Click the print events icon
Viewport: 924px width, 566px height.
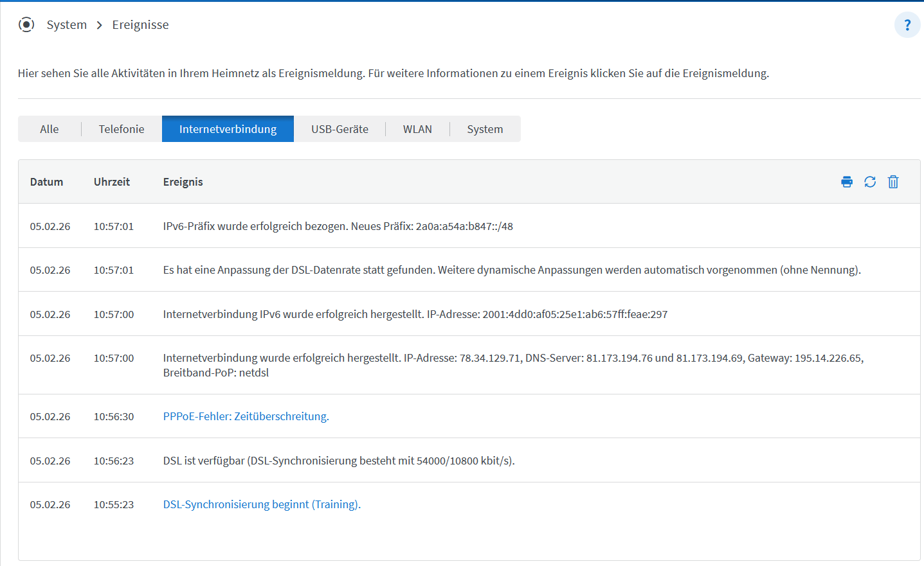[x=847, y=182]
